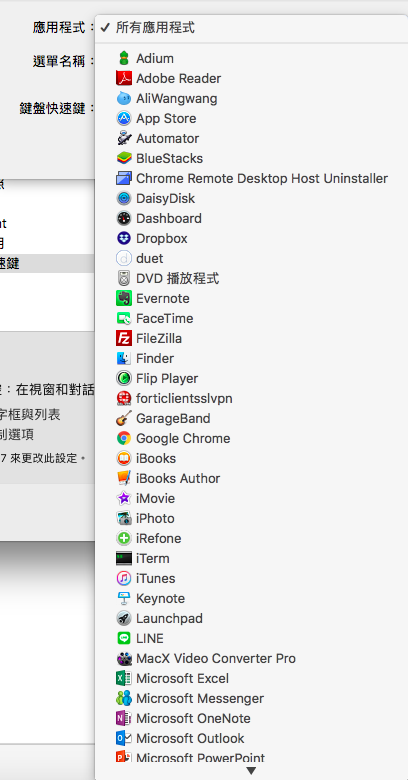Choose Microsoft PowerPoint entry

click(x=251, y=757)
